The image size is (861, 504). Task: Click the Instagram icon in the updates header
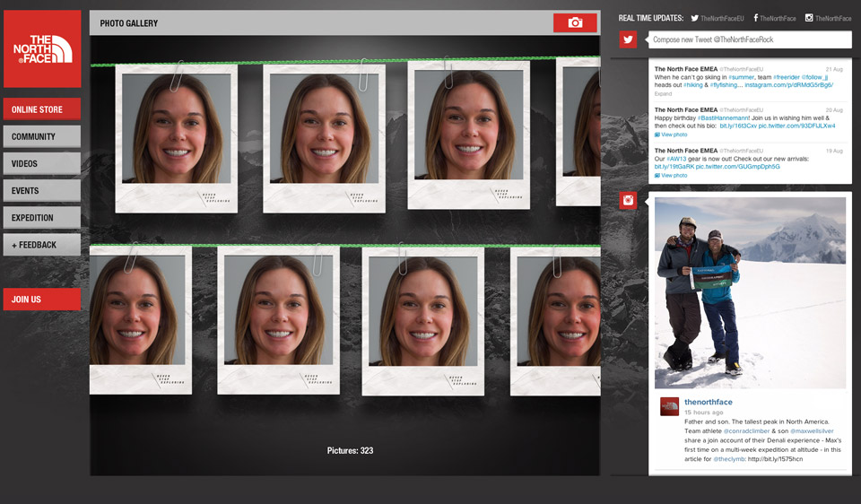809,18
